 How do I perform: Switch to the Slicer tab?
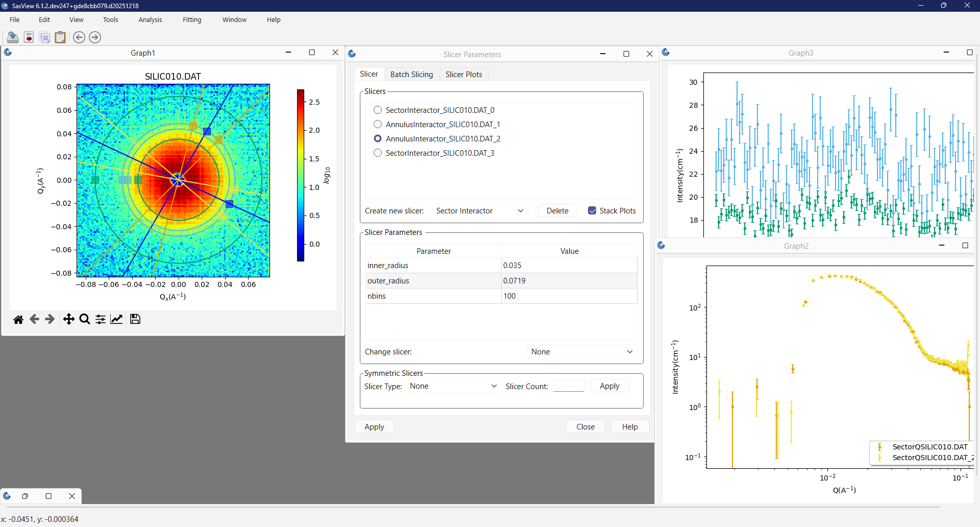369,74
